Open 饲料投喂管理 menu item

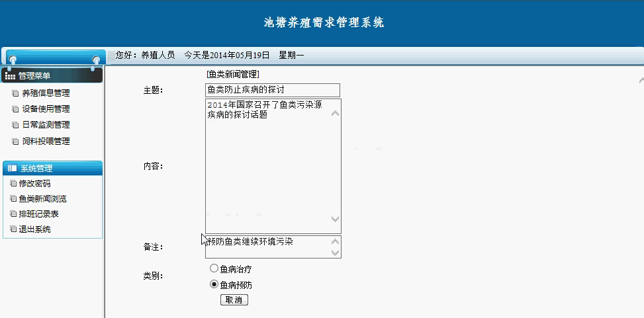click(46, 141)
